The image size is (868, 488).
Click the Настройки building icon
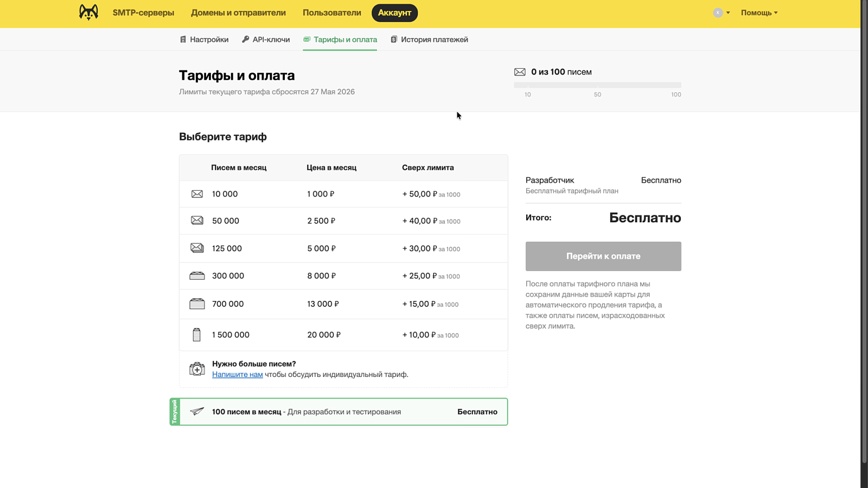[183, 40]
